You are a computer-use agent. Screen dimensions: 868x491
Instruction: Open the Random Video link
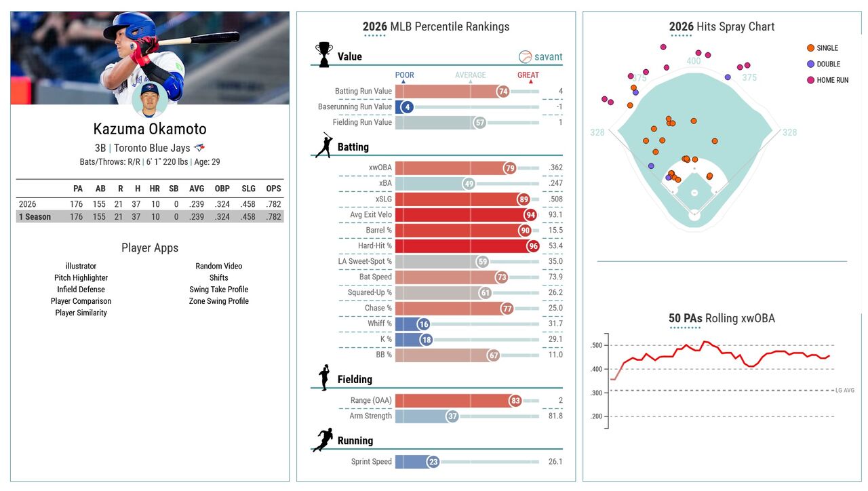pos(218,266)
